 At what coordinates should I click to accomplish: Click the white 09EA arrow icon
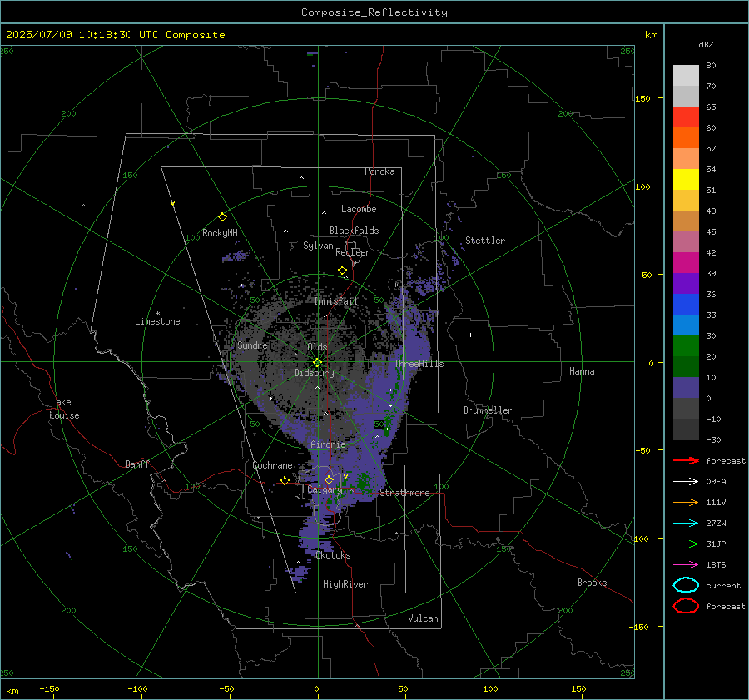point(686,481)
